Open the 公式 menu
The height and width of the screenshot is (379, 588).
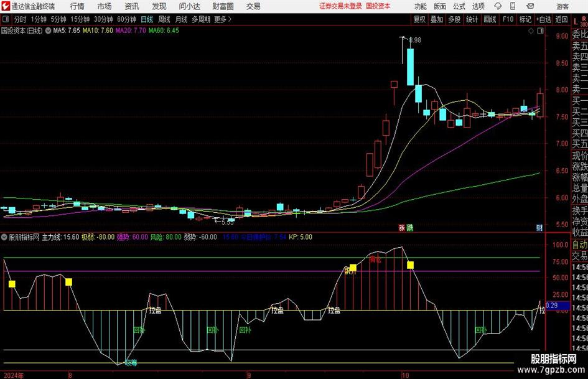point(459,6)
